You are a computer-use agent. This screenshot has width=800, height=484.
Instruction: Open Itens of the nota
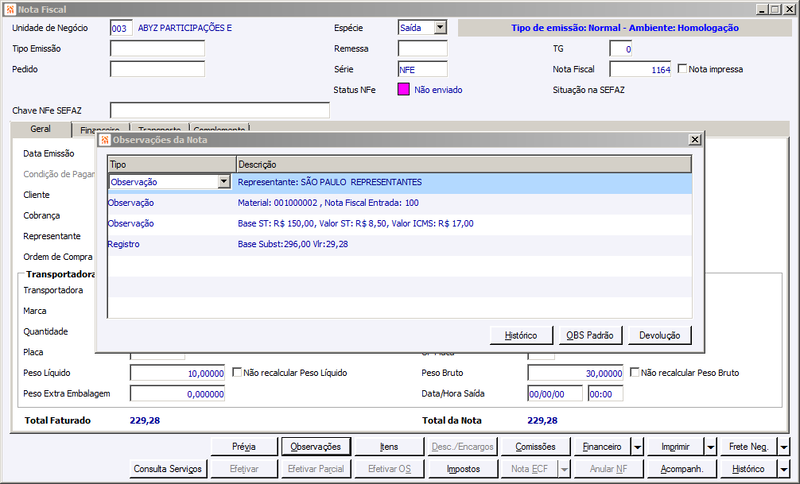tap(389, 447)
